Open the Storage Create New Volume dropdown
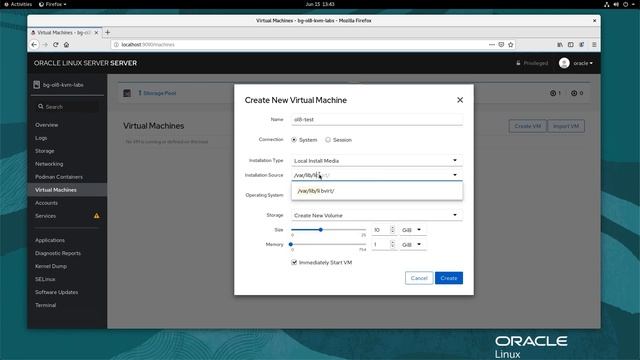This screenshot has height=360, width=640. [x=377, y=215]
